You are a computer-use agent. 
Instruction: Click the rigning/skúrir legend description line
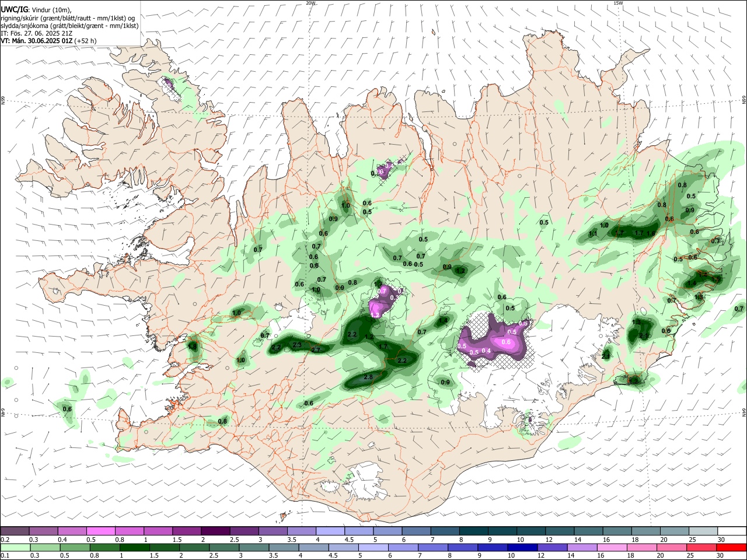pyautogui.click(x=68, y=18)
